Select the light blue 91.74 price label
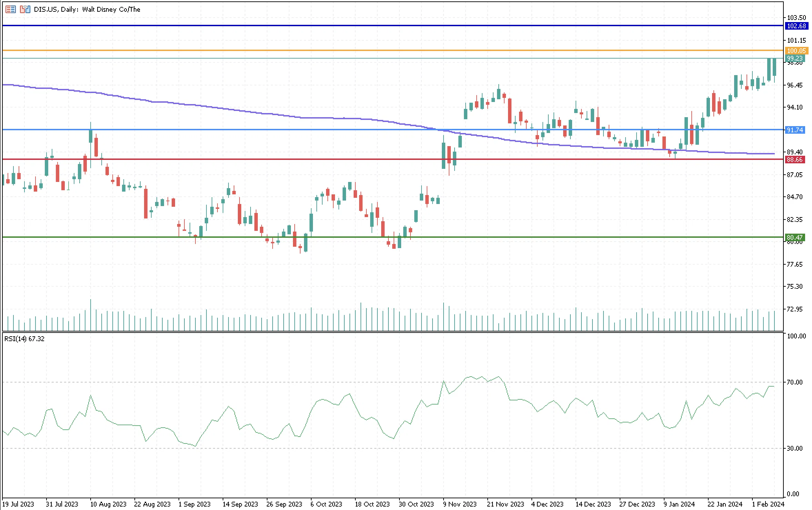The image size is (812, 510). [795, 130]
